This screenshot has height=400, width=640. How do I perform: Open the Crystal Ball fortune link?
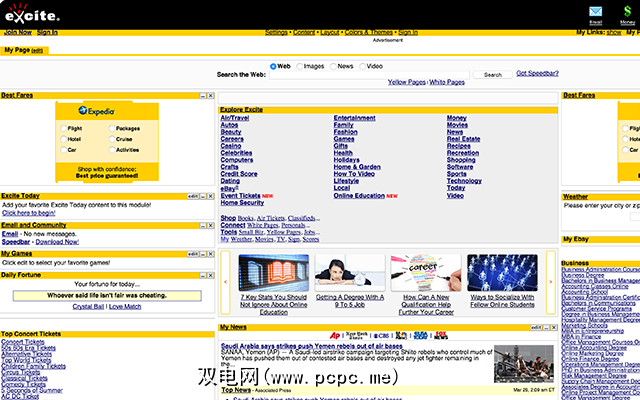click(x=88, y=307)
